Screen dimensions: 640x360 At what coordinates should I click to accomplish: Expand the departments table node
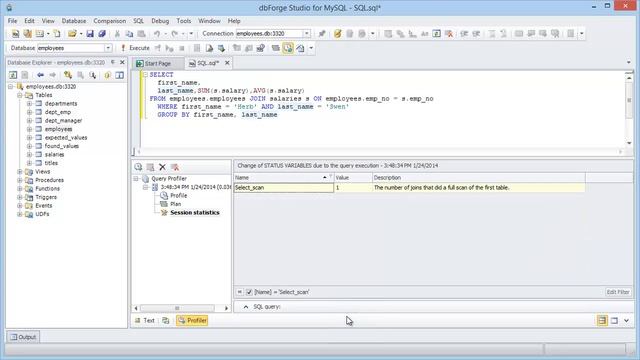(x=29, y=104)
